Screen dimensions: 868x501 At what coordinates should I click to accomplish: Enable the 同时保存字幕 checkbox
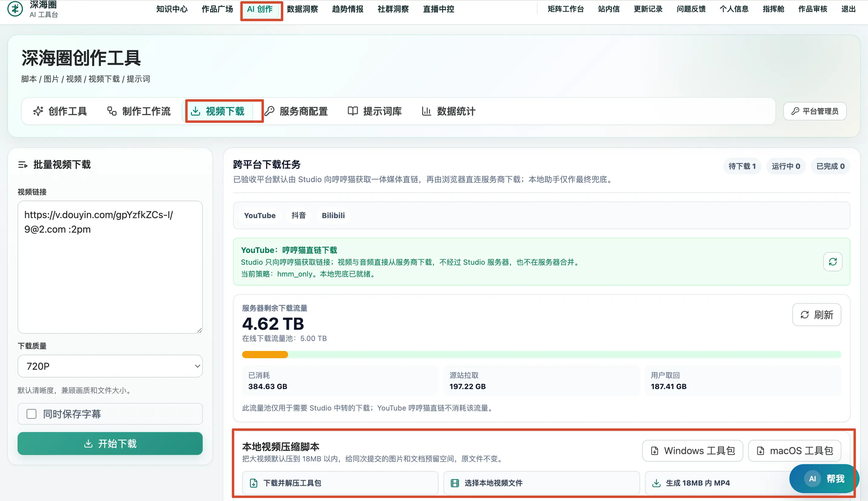tap(31, 414)
